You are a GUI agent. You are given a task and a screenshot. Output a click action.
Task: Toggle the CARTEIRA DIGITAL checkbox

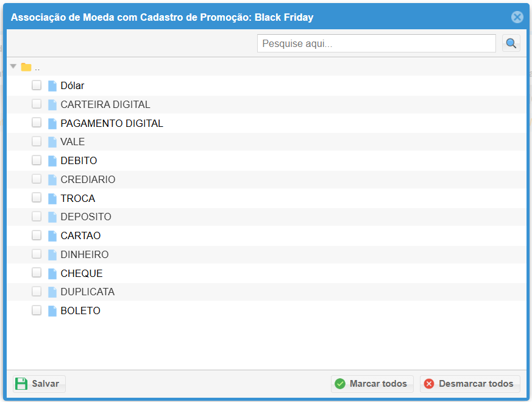(x=37, y=104)
